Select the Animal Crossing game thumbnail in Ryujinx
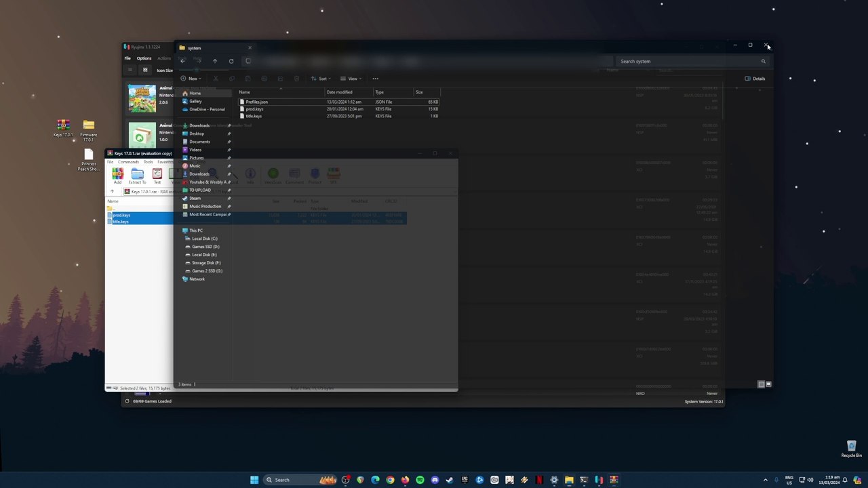 click(x=142, y=98)
